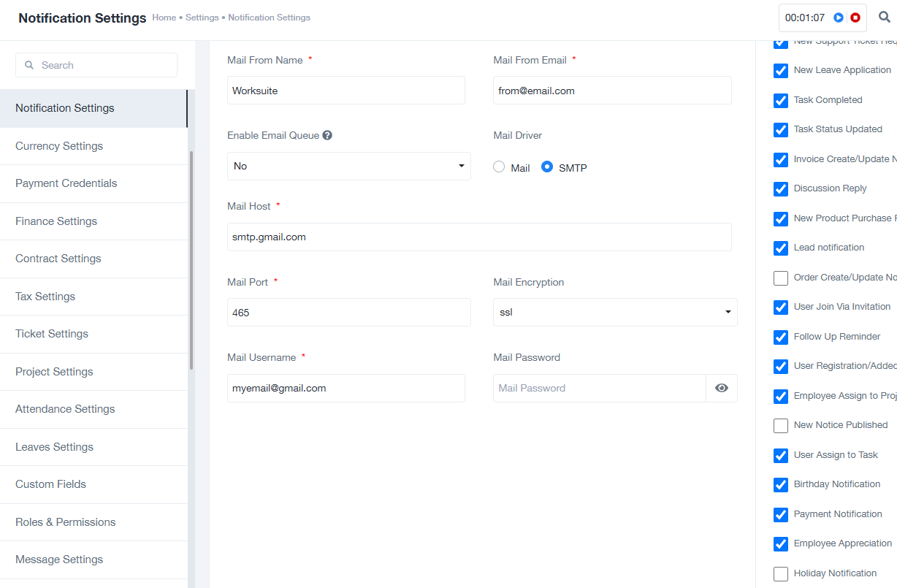Click the Mail Host input field
897x588 pixels.
479,237
